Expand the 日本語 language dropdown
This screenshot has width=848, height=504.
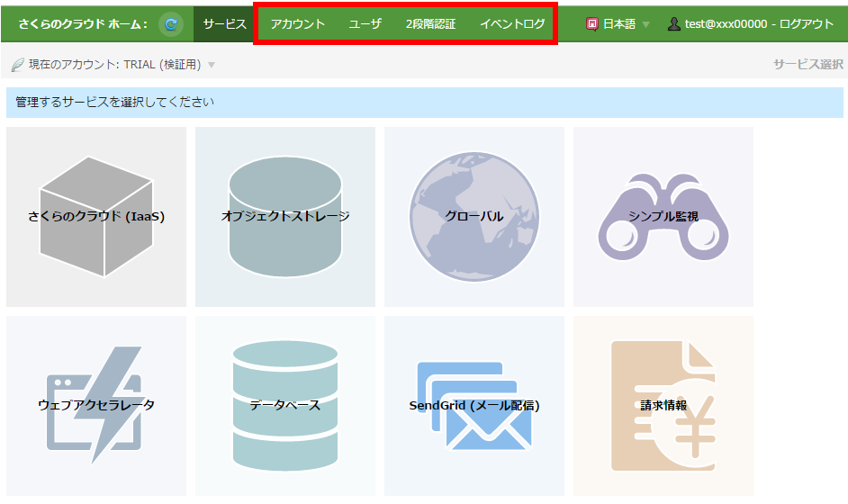(645, 25)
